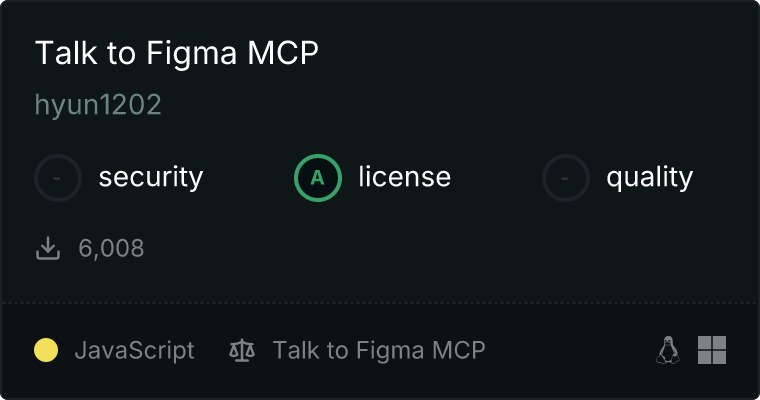Click the Talk to Figma MCP license text in footer
This screenshot has width=760, height=400.
coord(379,350)
